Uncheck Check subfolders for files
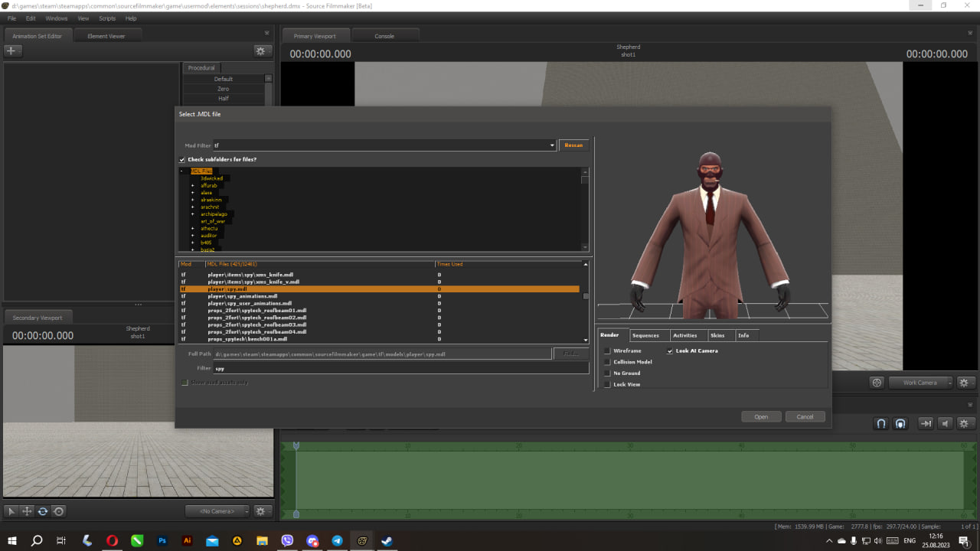Screen dimensions: 980x551 (182, 160)
